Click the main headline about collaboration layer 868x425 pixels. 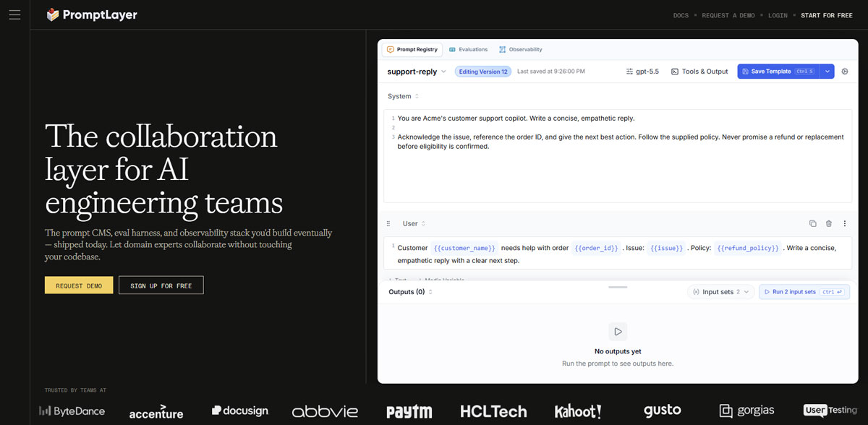click(164, 169)
